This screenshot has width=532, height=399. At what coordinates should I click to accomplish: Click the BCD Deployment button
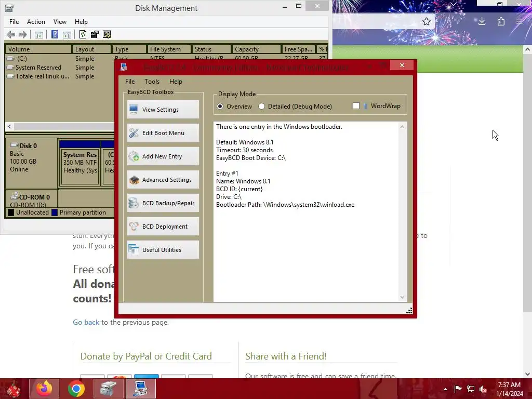point(163,227)
